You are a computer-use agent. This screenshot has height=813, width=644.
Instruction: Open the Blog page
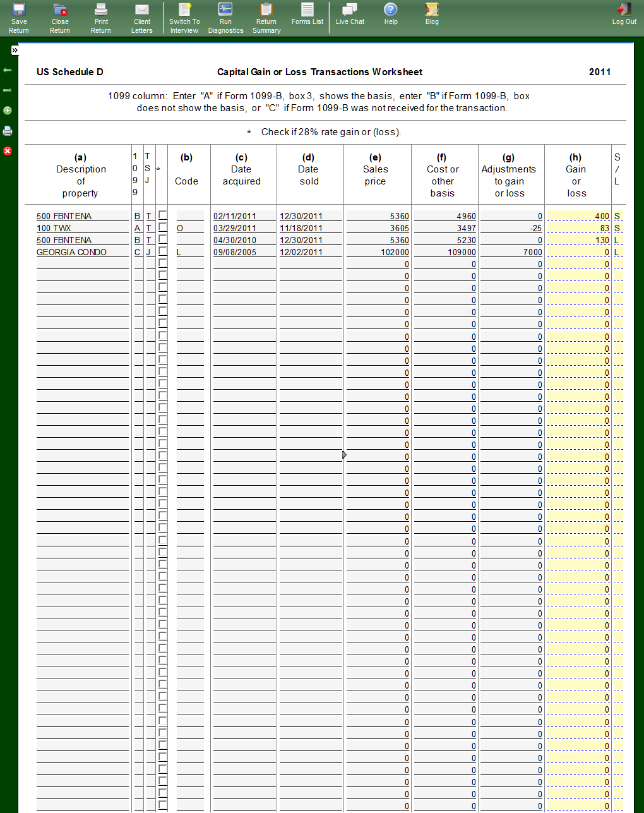click(x=432, y=14)
